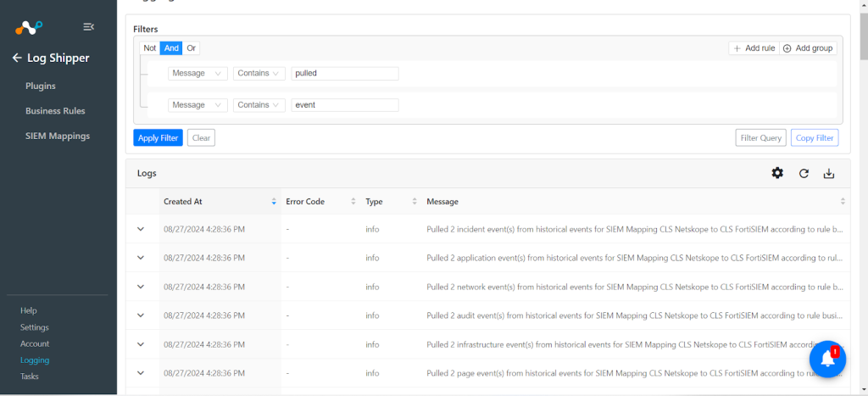This screenshot has height=396, width=868.
Task: Open Business Rules in sidebar
Action: pyautogui.click(x=55, y=111)
